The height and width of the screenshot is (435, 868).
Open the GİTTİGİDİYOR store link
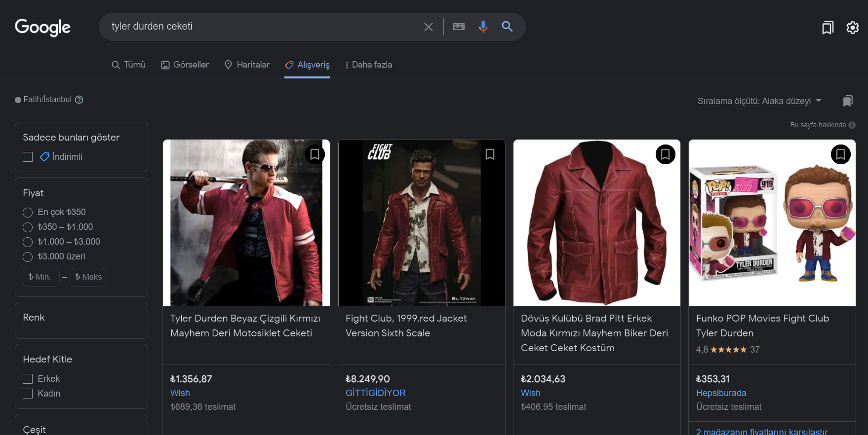point(375,393)
